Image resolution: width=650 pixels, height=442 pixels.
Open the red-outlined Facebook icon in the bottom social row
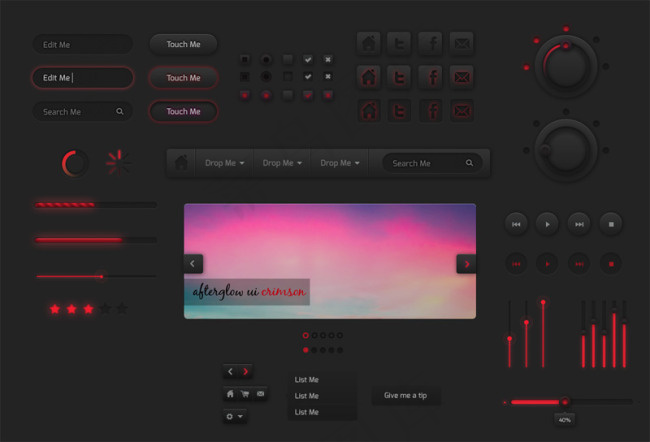[430, 111]
